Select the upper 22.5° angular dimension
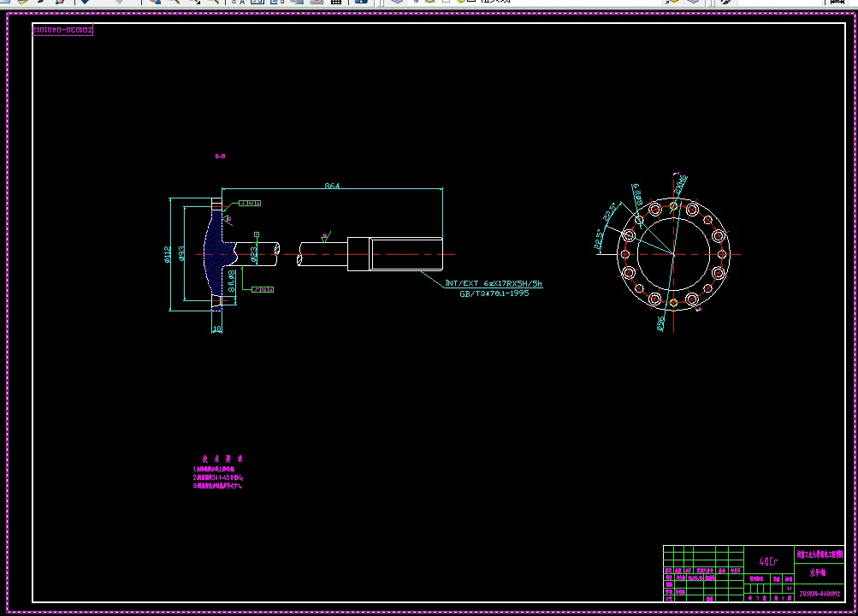858x616 pixels. click(x=610, y=212)
